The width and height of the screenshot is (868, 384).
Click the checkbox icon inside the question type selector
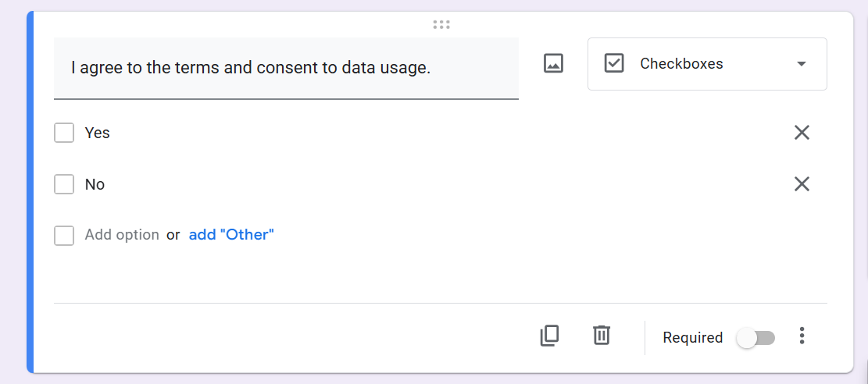pos(614,64)
